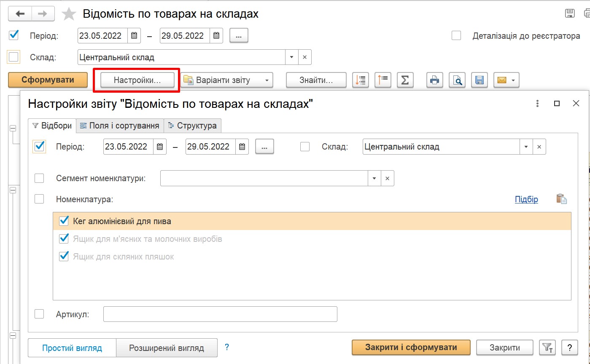Viewport: 590px width, 364px height.
Task: Enable dialog Склад checkbox
Action: (x=305, y=147)
